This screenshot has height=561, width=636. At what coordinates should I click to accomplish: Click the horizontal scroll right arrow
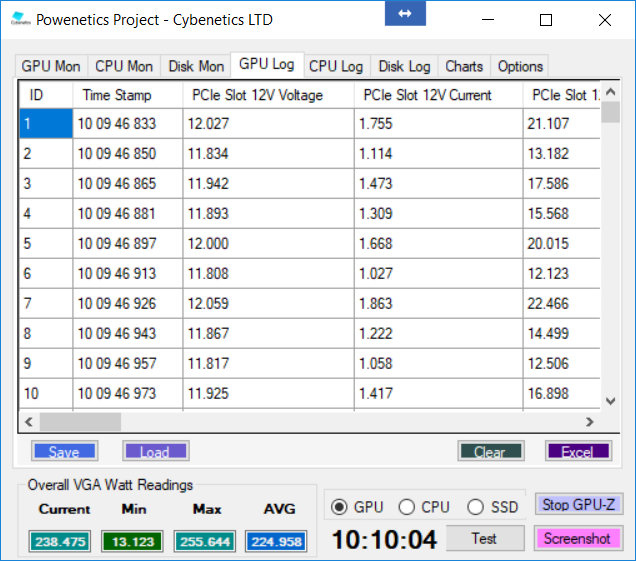(x=590, y=422)
